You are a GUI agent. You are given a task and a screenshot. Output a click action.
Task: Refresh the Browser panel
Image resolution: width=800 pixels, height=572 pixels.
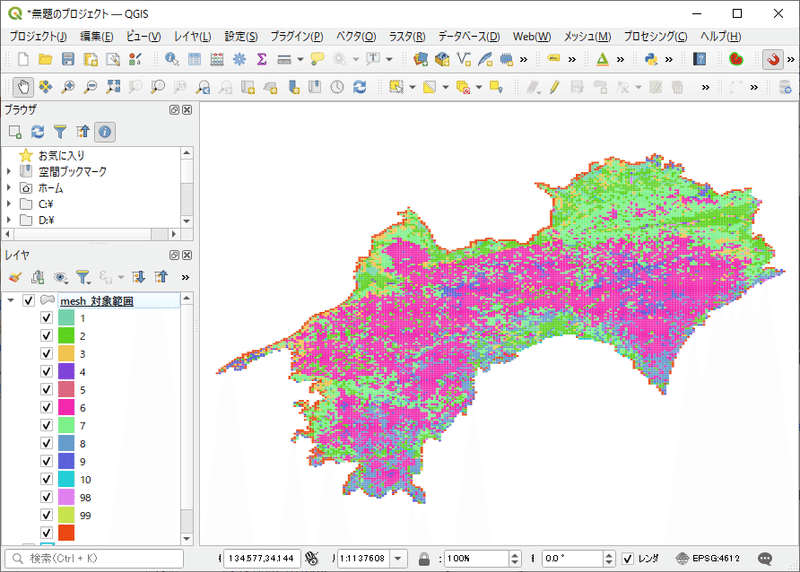pos(38,131)
